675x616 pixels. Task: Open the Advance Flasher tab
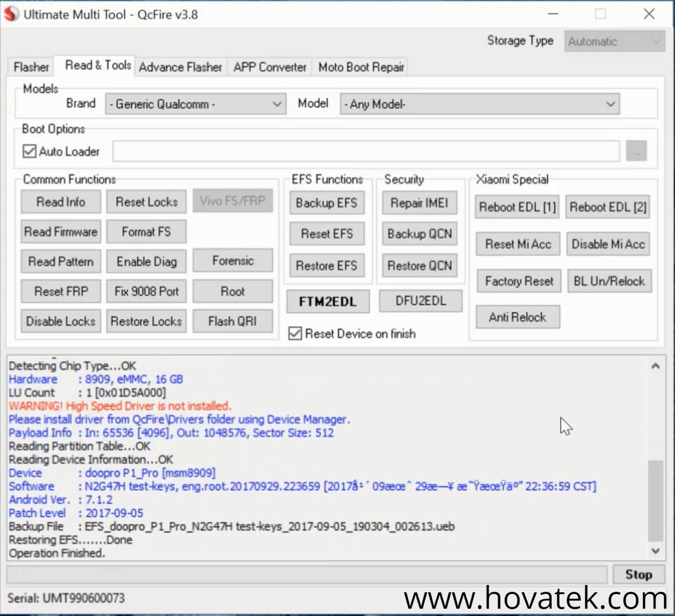181,67
